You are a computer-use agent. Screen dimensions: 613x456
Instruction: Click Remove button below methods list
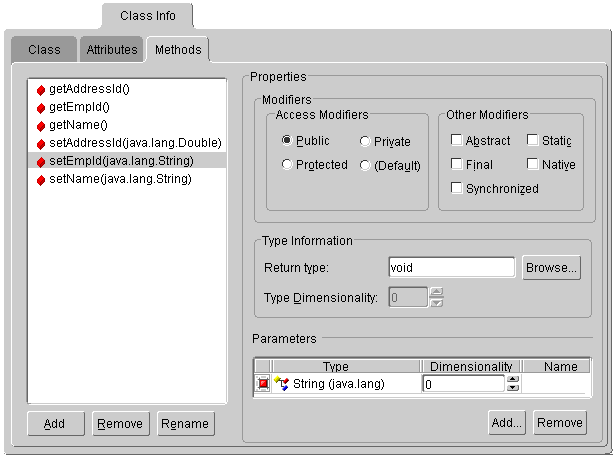(x=121, y=424)
